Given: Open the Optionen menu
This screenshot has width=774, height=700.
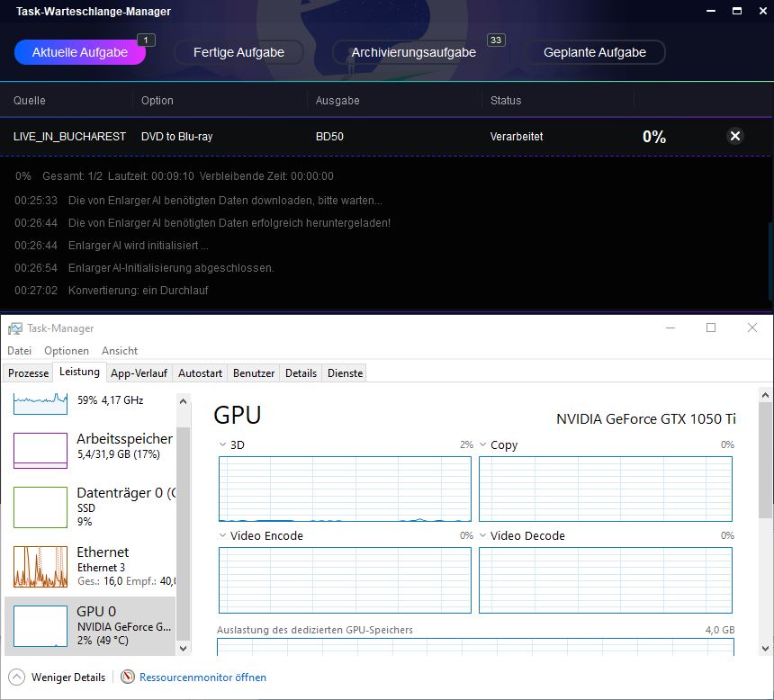Looking at the screenshot, I should 67,351.
